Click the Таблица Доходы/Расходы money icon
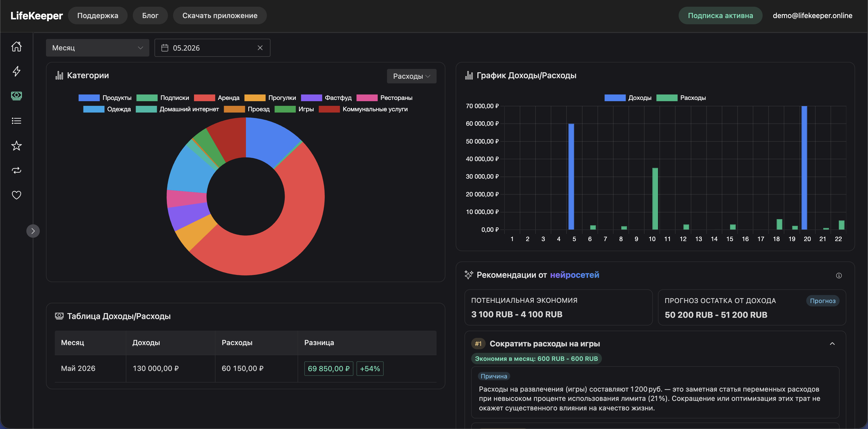This screenshot has width=868, height=429. [59, 316]
